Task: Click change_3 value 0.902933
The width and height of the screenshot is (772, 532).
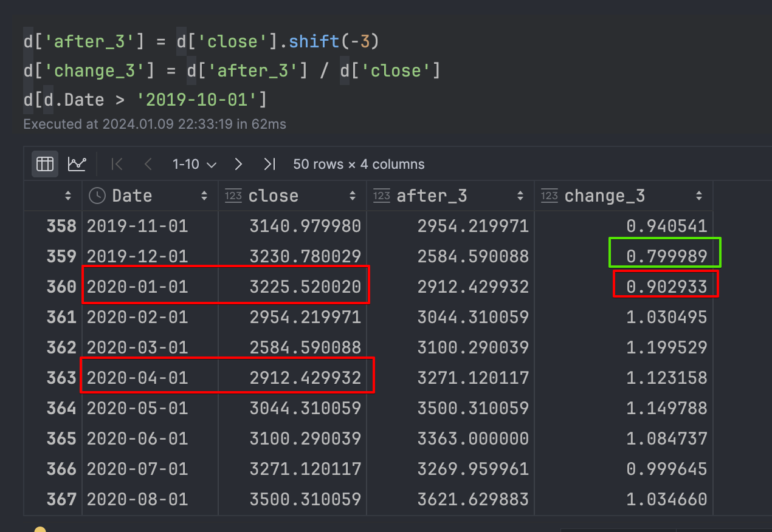Action: coord(667,287)
